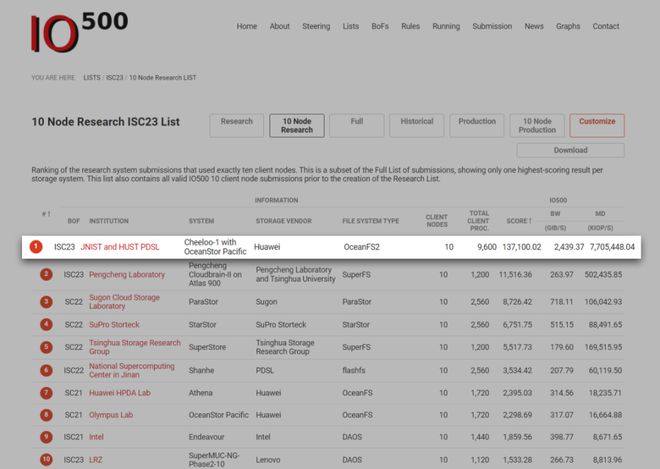This screenshot has width=660, height=469.
Task: Open Sugon Cloud Storage Laboratory link
Action: pyautogui.click(x=124, y=302)
